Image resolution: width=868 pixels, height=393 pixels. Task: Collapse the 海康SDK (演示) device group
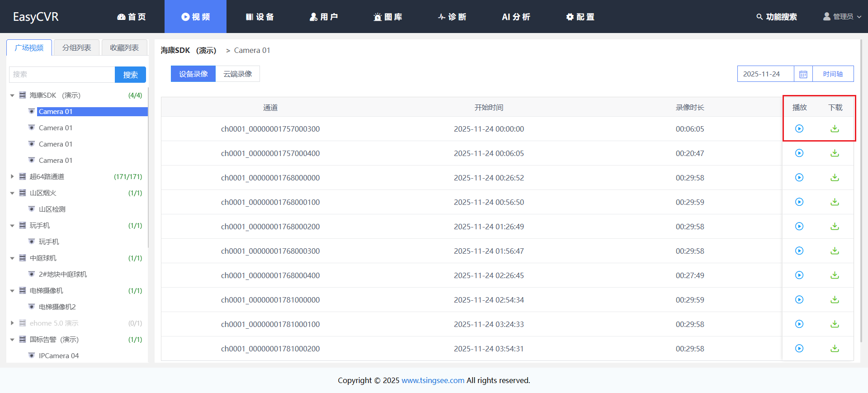(12, 95)
